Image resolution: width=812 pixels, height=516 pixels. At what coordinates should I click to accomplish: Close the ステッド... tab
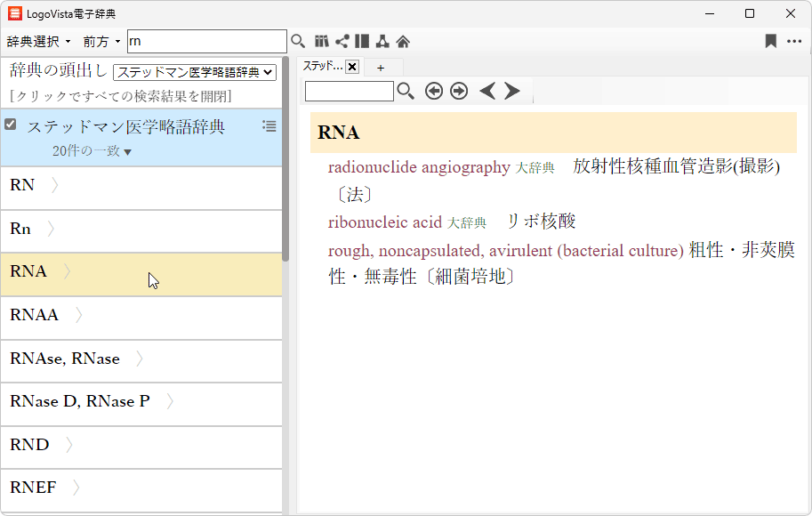point(352,67)
